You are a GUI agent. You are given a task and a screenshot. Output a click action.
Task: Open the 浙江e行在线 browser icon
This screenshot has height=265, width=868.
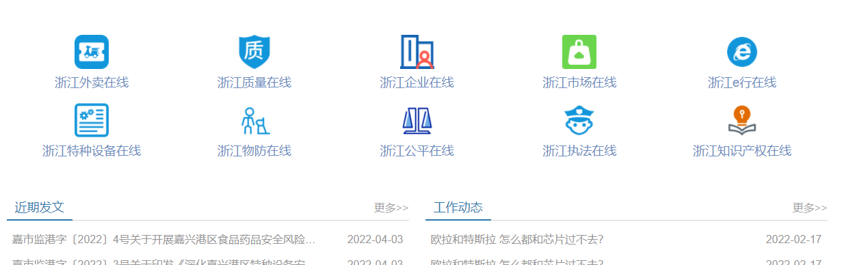[742, 52]
